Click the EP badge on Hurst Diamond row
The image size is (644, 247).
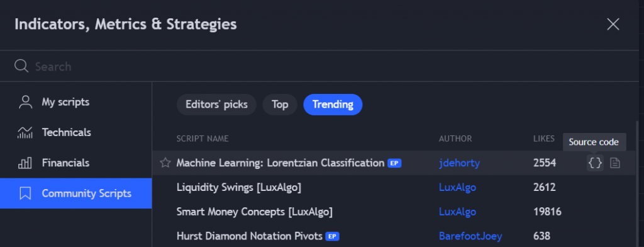[x=332, y=236]
